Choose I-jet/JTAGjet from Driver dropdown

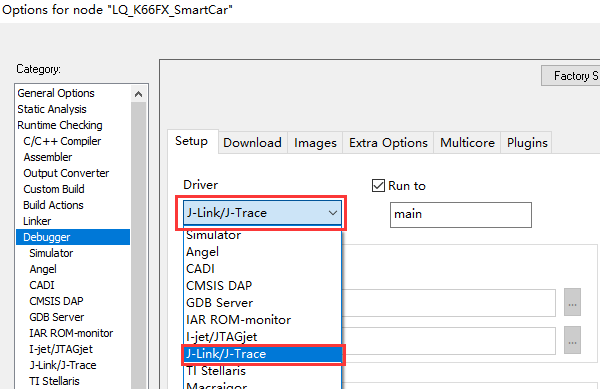click(262, 337)
